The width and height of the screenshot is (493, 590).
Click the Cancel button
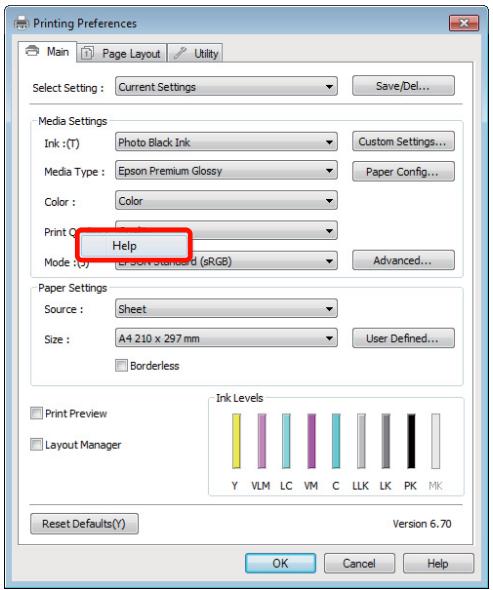pyautogui.click(x=359, y=563)
